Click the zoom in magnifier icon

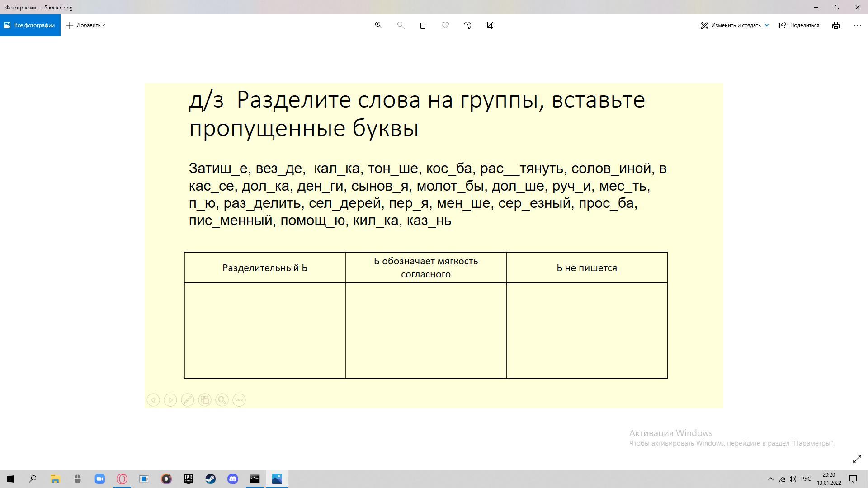point(379,25)
